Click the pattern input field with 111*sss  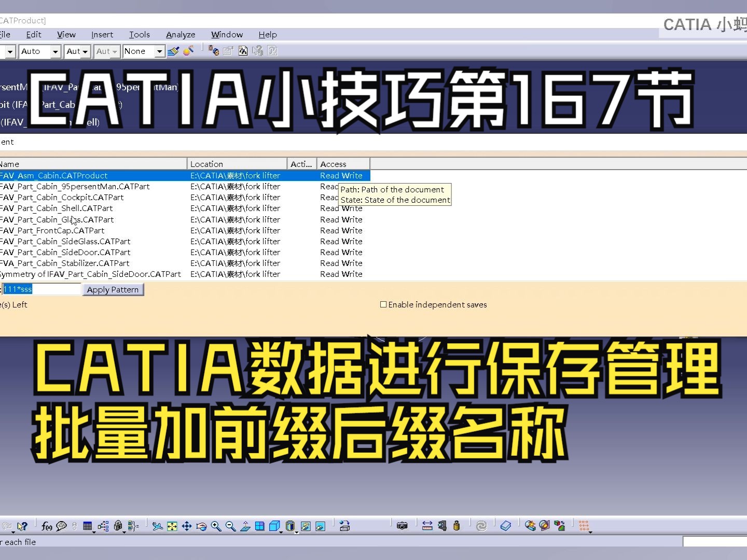point(41,289)
